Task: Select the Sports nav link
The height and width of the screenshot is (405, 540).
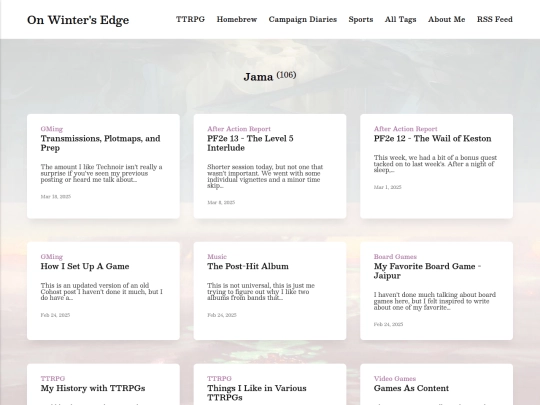Action: point(361,20)
